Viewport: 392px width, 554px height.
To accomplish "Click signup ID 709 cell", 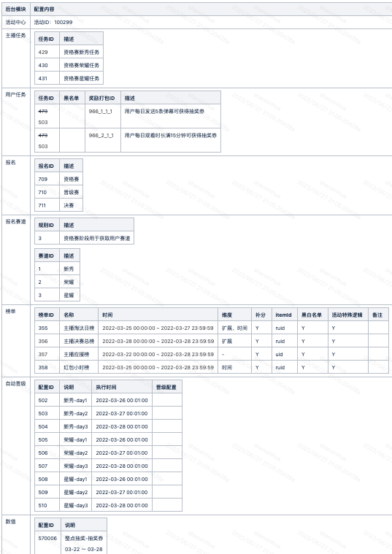I will [47, 179].
